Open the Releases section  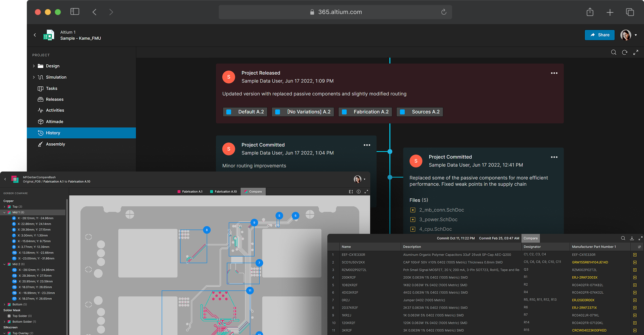click(x=55, y=99)
